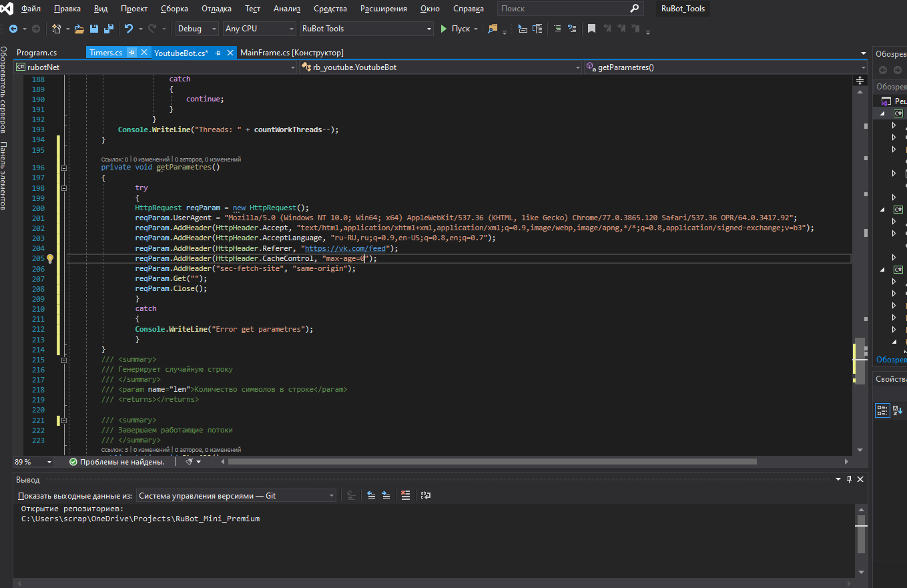Click the Navigate Backward arrow icon
This screenshot has width=907, height=588.
(x=13, y=29)
